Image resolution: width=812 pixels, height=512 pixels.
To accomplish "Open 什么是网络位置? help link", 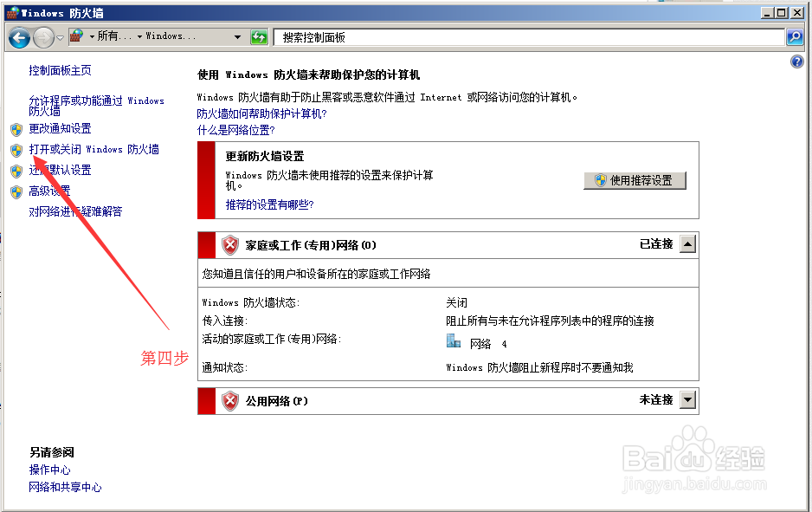I will (235, 130).
